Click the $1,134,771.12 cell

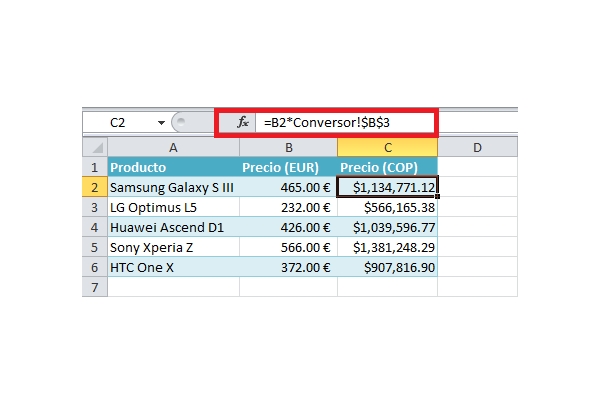(387, 187)
